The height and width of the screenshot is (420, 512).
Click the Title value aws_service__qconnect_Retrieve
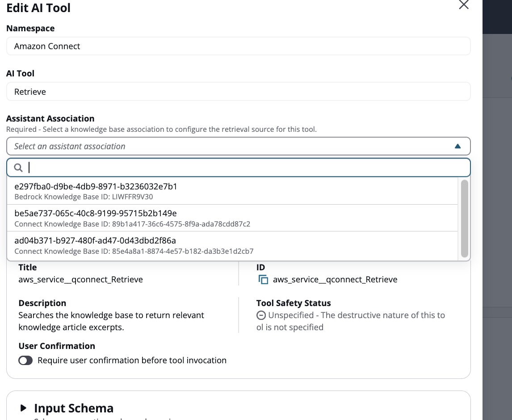[80, 280]
